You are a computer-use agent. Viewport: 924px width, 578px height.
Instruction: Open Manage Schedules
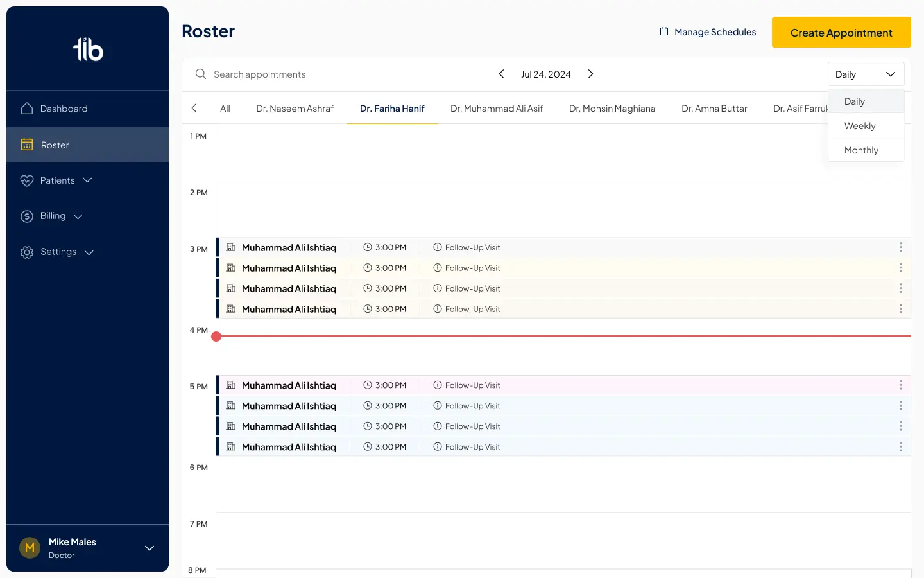(708, 31)
